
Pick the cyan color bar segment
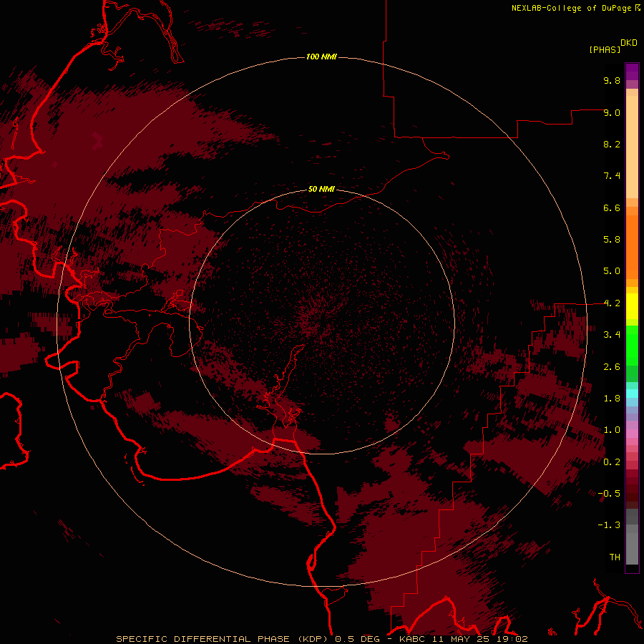632,394
